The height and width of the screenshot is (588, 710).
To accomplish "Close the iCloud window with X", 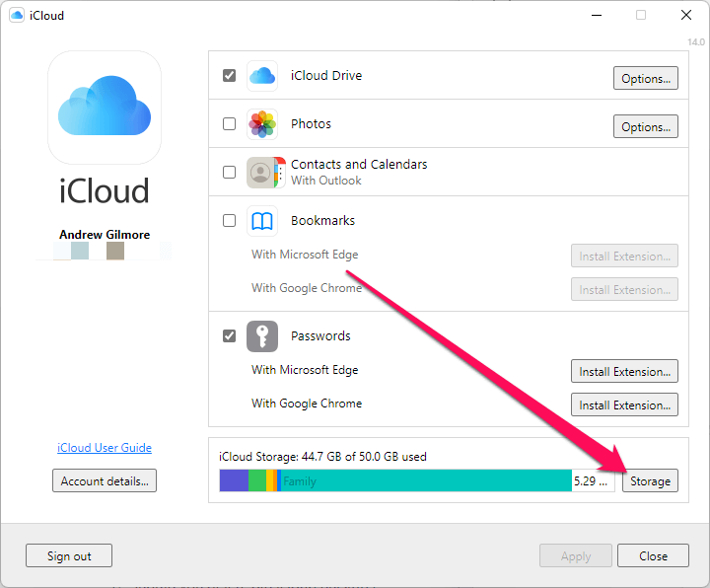I will pos(686,16).
